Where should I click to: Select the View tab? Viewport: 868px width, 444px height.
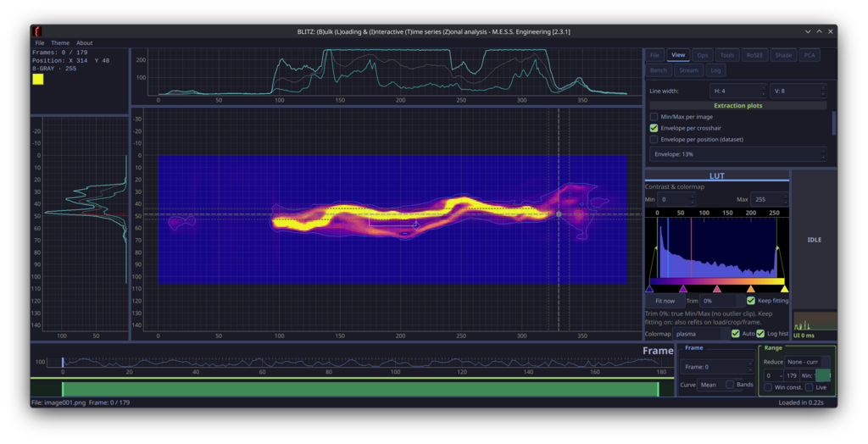pos(678,55)
